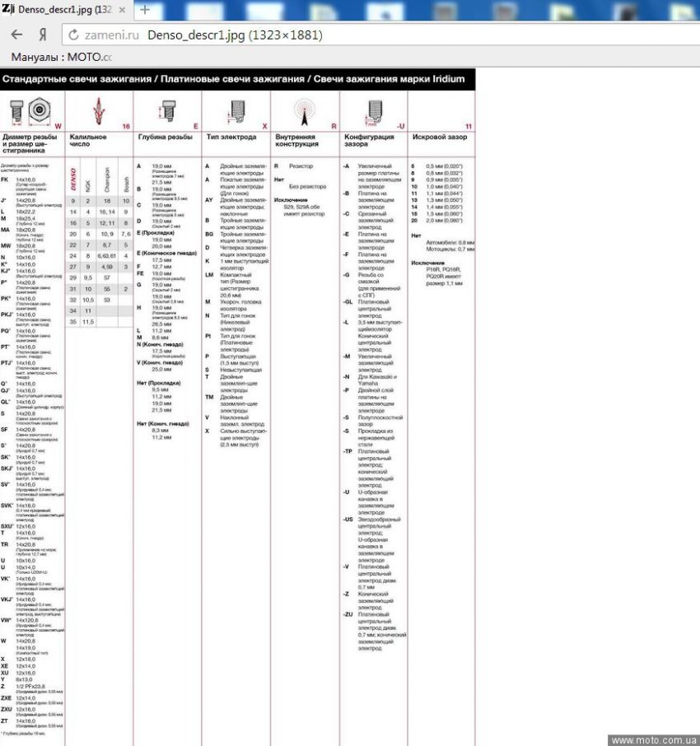This screenshot has height=746, width=700.
Task: Click the Искровой зазор column heading
Action: tap(440, 137)
